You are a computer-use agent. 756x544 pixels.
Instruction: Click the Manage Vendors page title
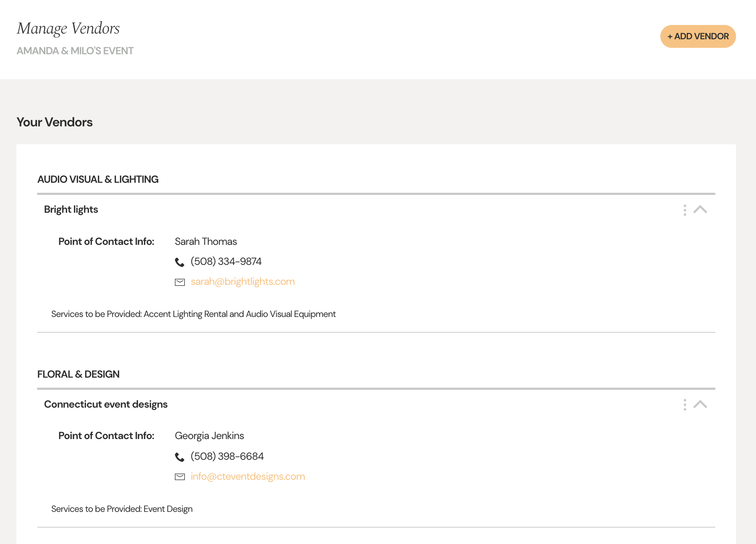68,29
